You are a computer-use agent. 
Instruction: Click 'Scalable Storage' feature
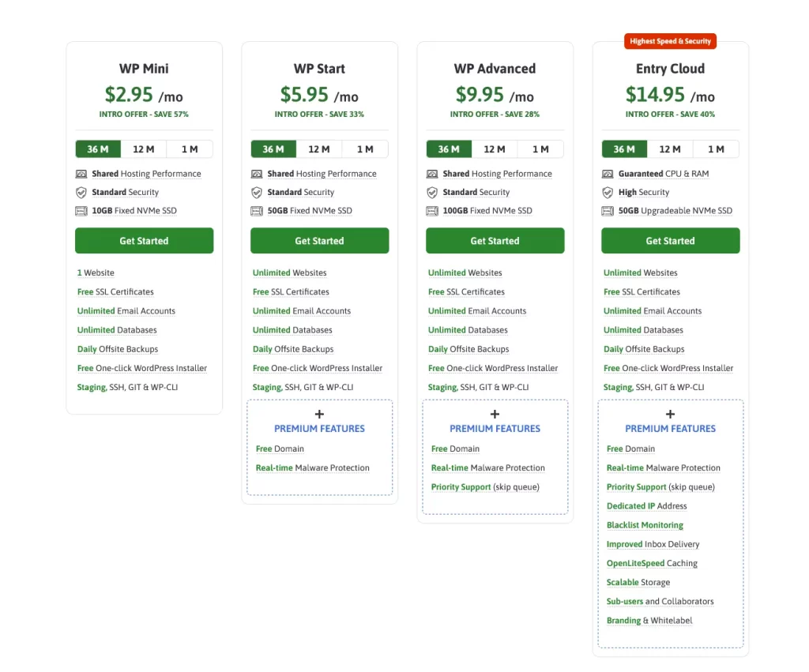(x=638, y=582)
